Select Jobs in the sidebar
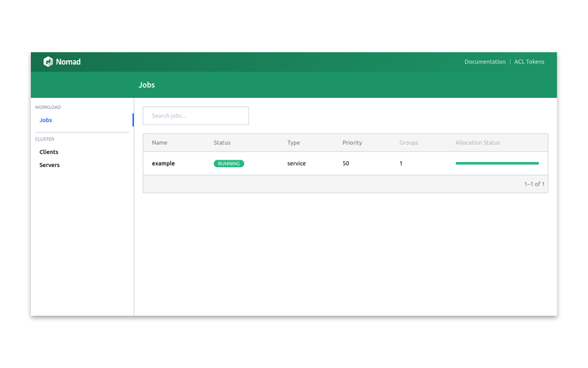588x368 pixels. tap(46, 120)
